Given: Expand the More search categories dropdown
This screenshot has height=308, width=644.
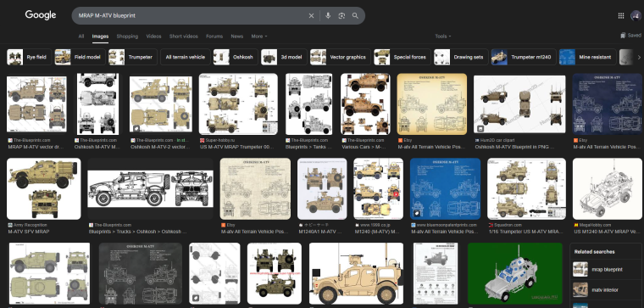Looking at the screenshot, I should click(x=259, y=36).
